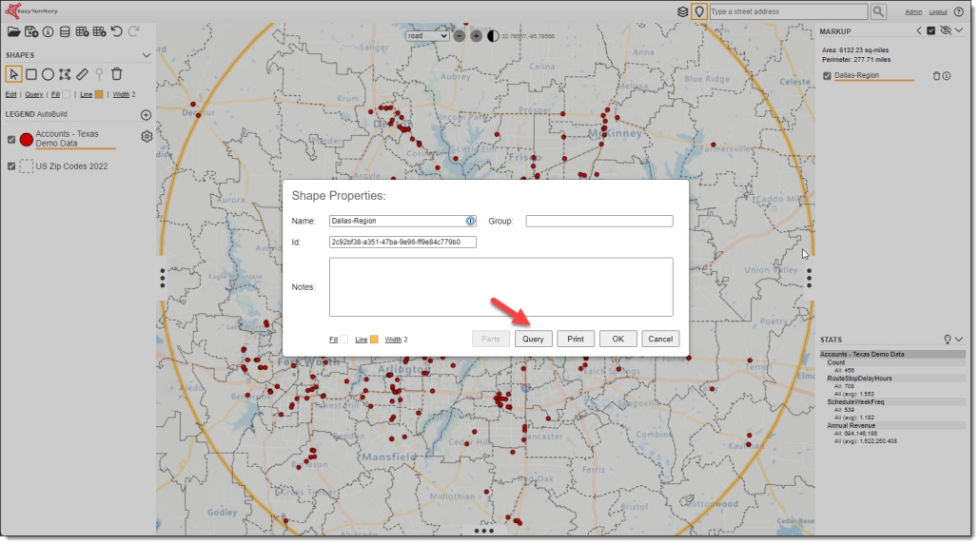Open orange Line color swatch in dialog

tap(374, 340)
